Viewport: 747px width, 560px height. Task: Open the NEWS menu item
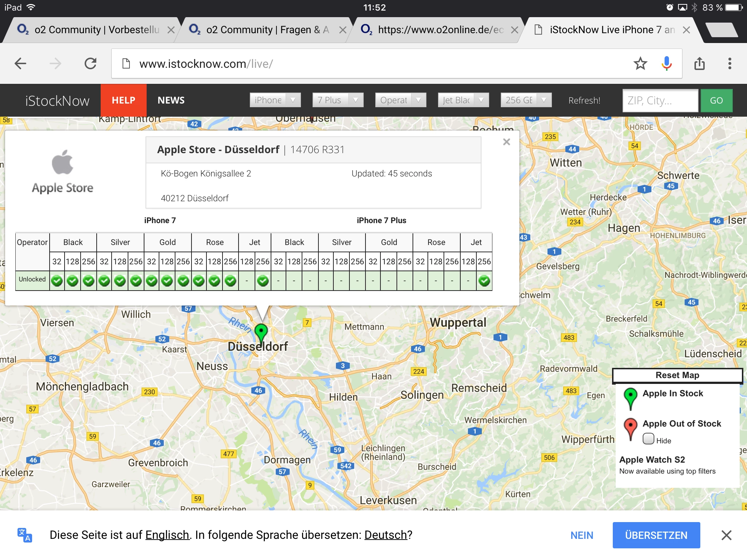171,100
